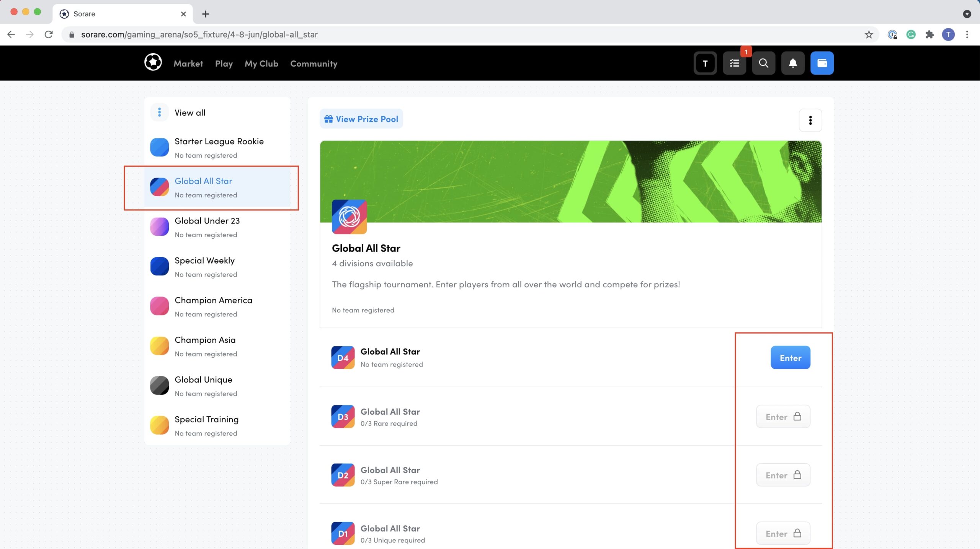Click the D4 division badge icon
This screenshot has width=980, height=549.
click(343, 357)
